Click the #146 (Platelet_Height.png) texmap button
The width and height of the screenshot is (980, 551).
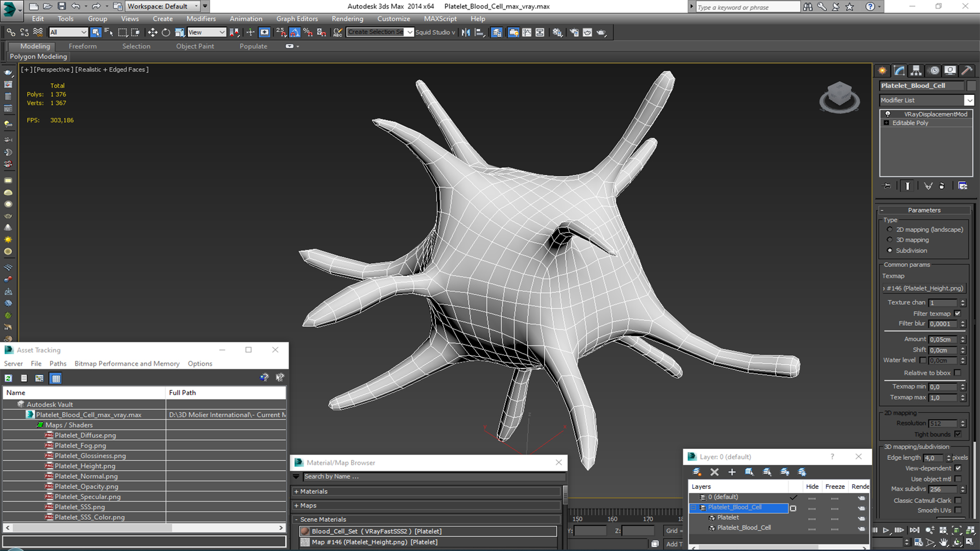click(x=924, y=288)
